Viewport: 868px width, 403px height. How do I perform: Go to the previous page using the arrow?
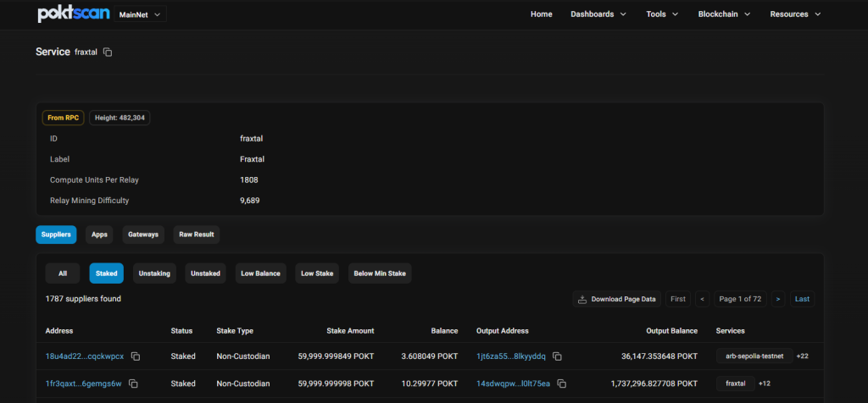702,299
